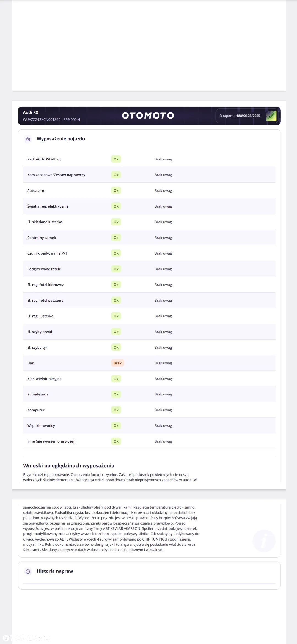Select the Czujnik parkowania P/T row
This screenshot has width=297, height=644.
click(149, 253)
